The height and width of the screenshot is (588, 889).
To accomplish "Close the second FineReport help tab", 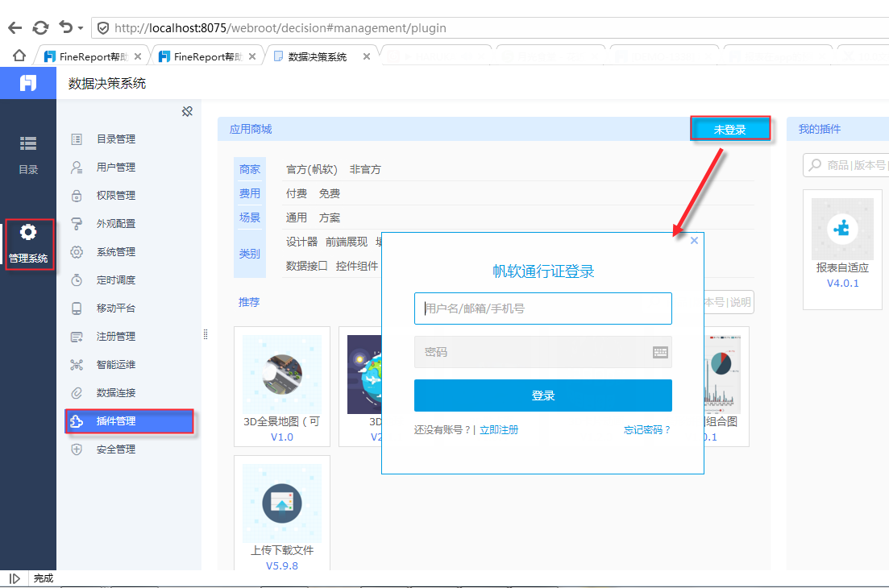I will (252, 56).
